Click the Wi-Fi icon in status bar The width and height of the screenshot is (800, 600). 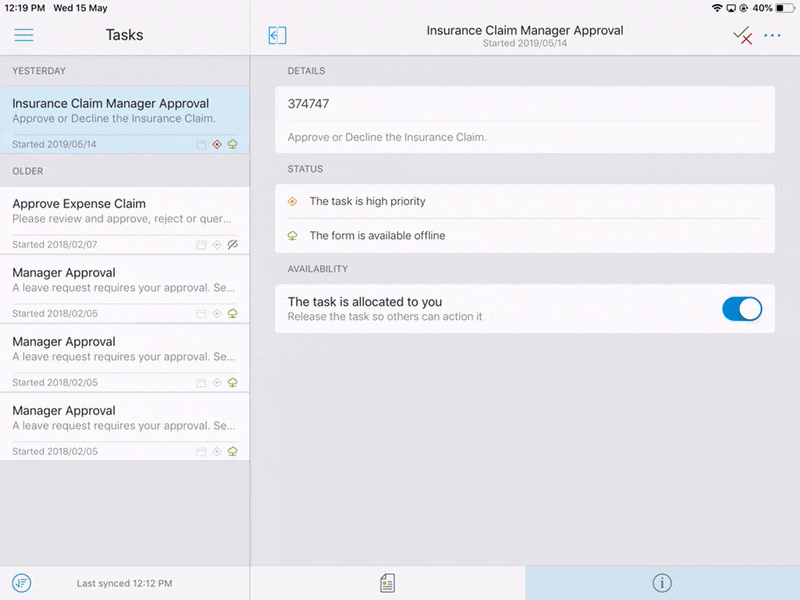pyautogui.click(x=717, y=8)
